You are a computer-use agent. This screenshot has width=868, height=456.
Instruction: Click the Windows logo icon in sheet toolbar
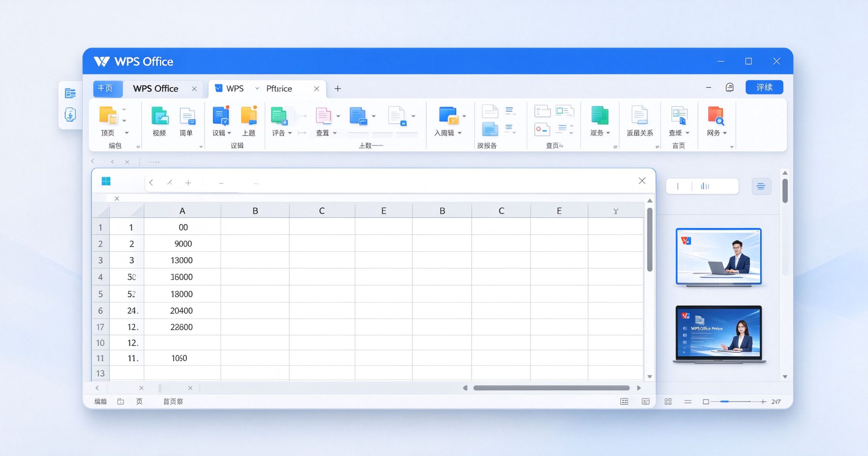coord(106,181)
